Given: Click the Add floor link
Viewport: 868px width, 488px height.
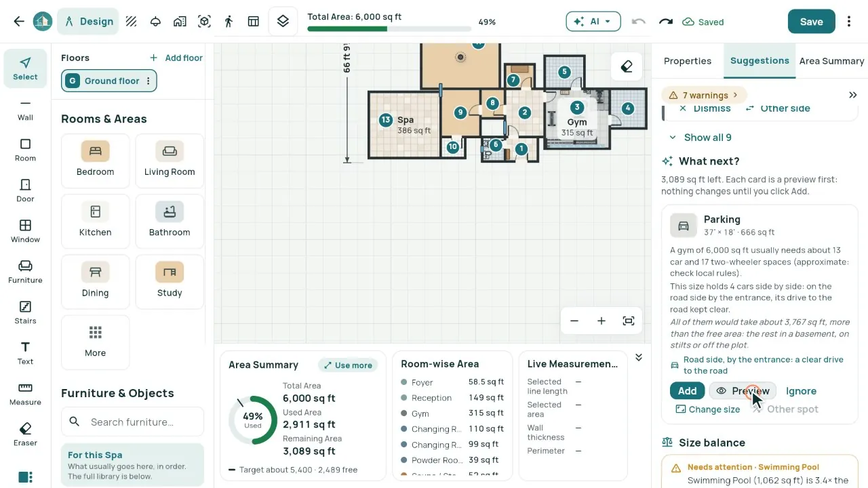Looking at the screenshot, I should [176, 58].
